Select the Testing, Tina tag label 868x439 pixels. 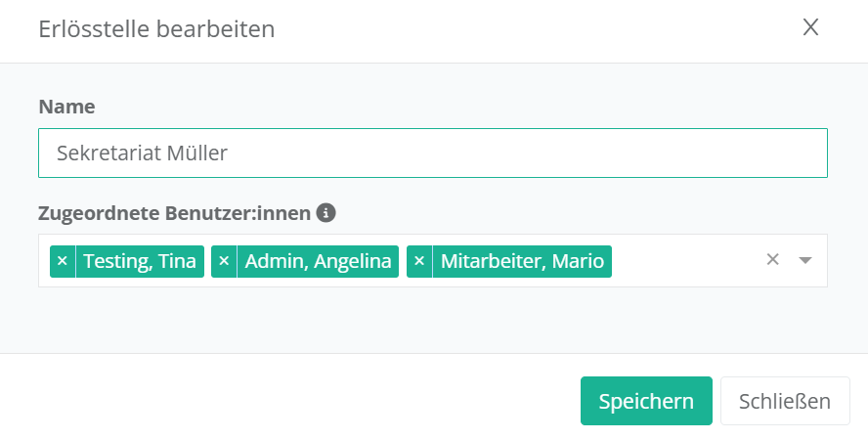(140, 261)
